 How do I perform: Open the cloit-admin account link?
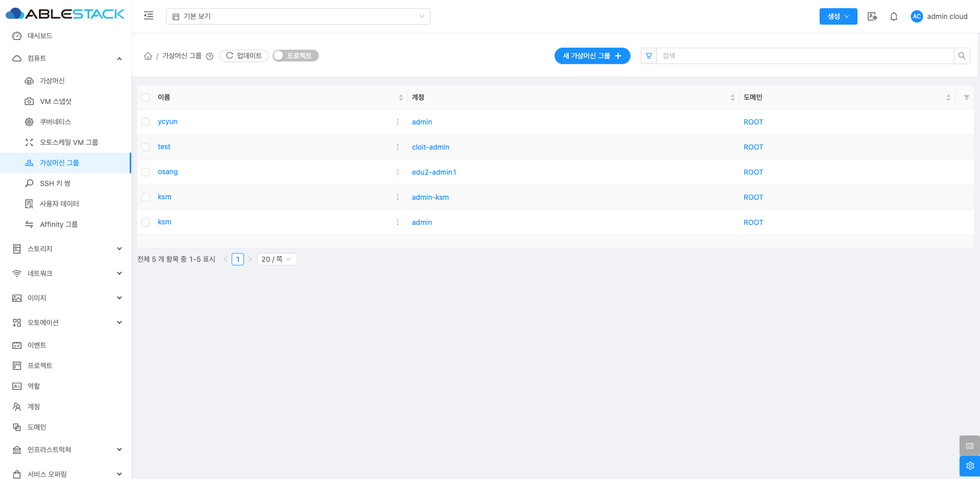(431, 147)
